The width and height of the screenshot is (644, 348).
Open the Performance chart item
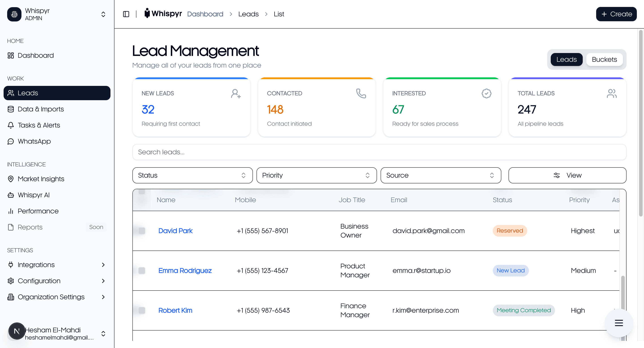pyautogui.click(x=38, y=211)
